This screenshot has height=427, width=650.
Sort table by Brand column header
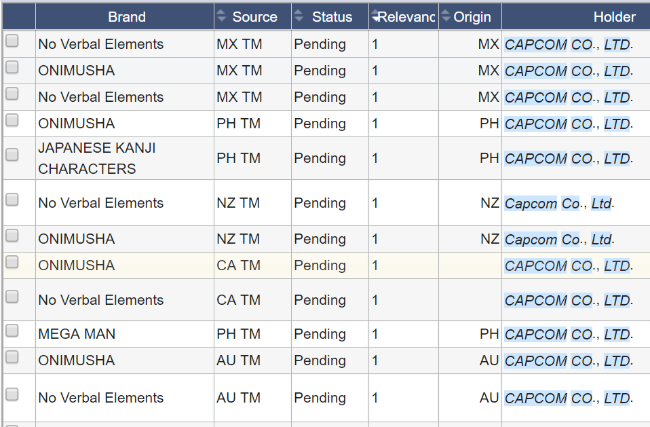126,17
